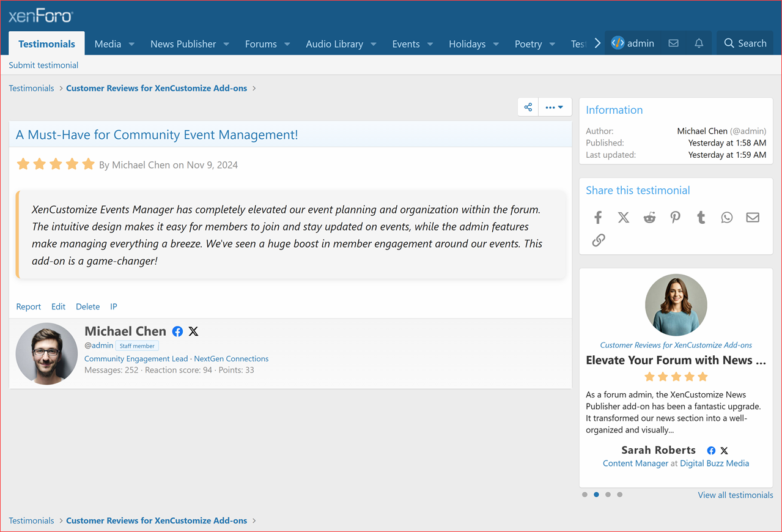Expand the Forums dropdown arrow
The height and width of the screenshot is (532, 782).
(287, 44)
